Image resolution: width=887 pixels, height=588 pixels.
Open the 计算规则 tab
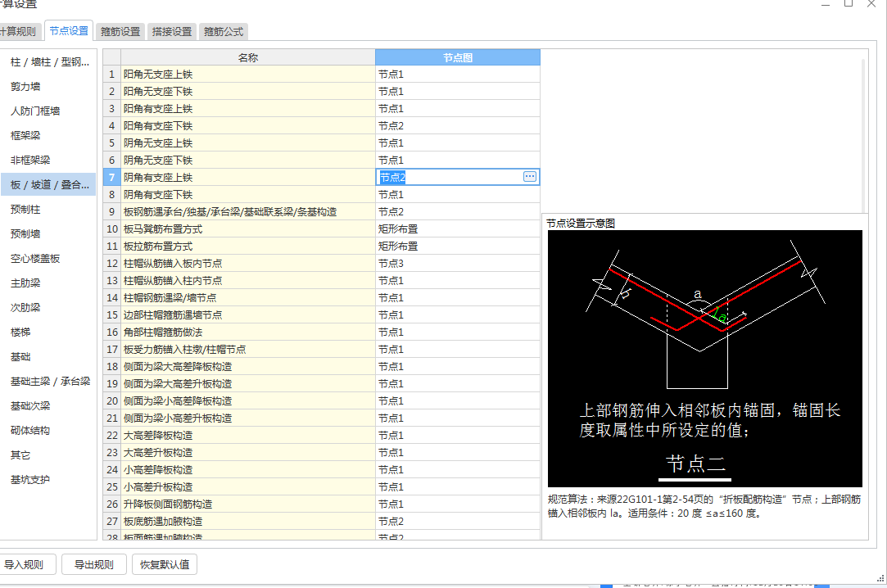click(x=19, y=32)
